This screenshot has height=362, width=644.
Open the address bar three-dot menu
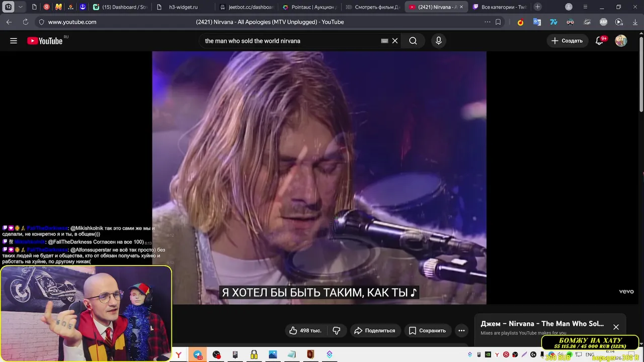point(487,22)
